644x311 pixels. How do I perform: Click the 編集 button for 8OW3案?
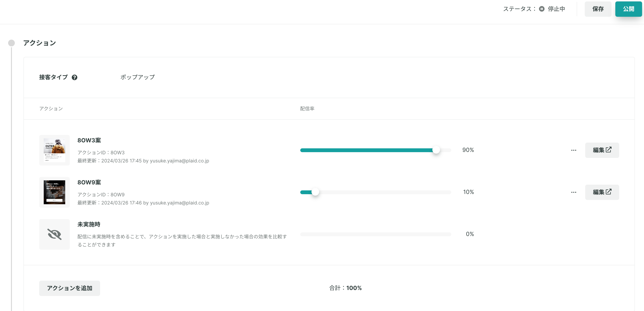pos(602,150)
